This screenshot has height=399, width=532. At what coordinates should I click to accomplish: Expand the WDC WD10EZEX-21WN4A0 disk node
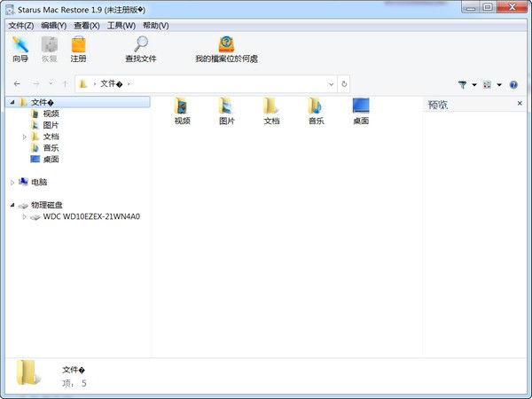pyautogui.click(x=25, y=216)
